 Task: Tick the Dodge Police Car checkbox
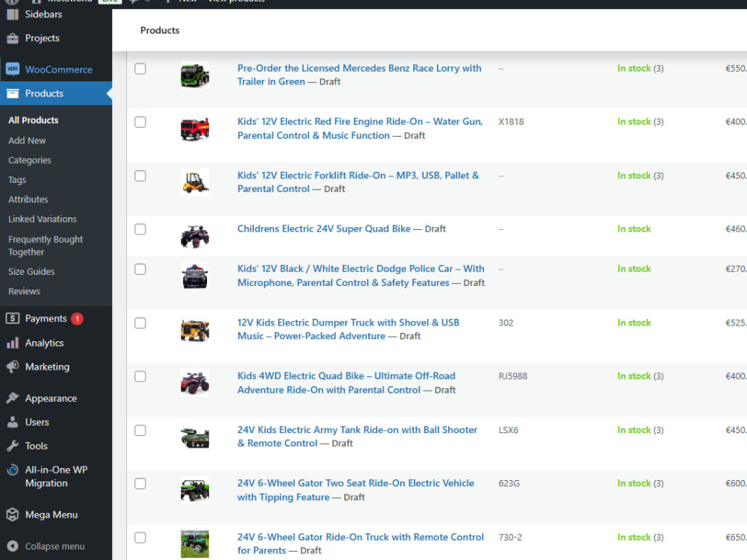[140, 269]
